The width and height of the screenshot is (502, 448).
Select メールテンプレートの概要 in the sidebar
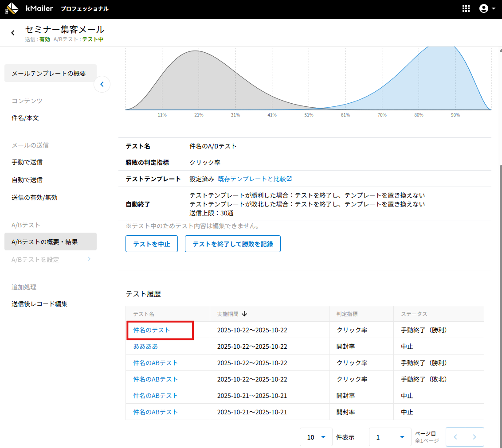coord(49,74)
